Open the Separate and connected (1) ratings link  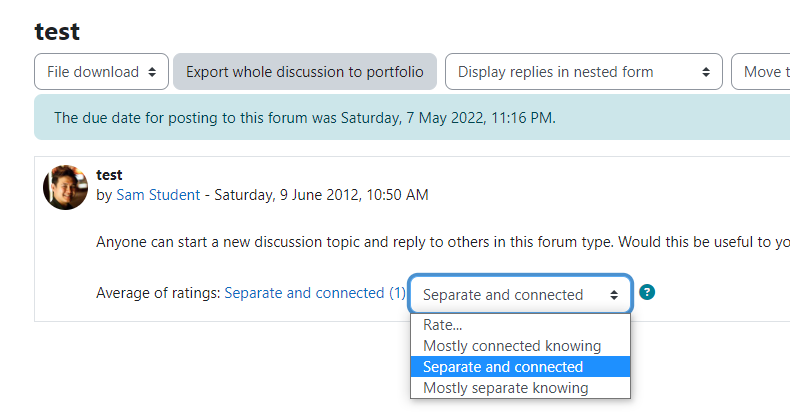point(315,293)
